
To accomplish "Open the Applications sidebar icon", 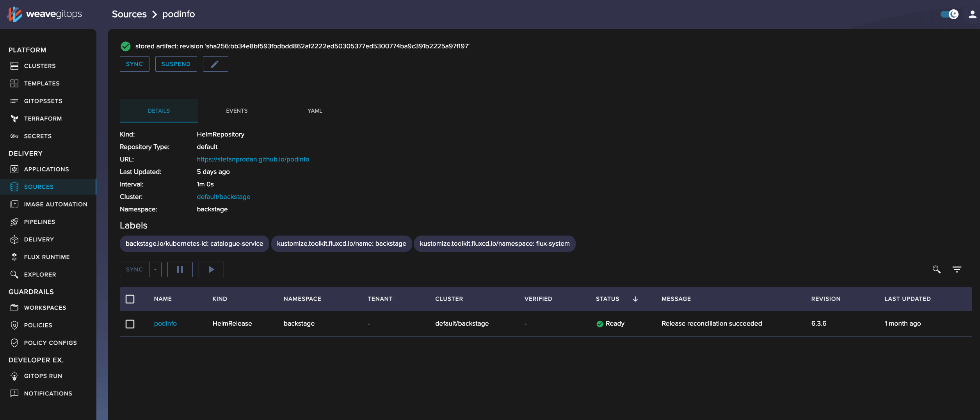I will (x=14, y=169).
